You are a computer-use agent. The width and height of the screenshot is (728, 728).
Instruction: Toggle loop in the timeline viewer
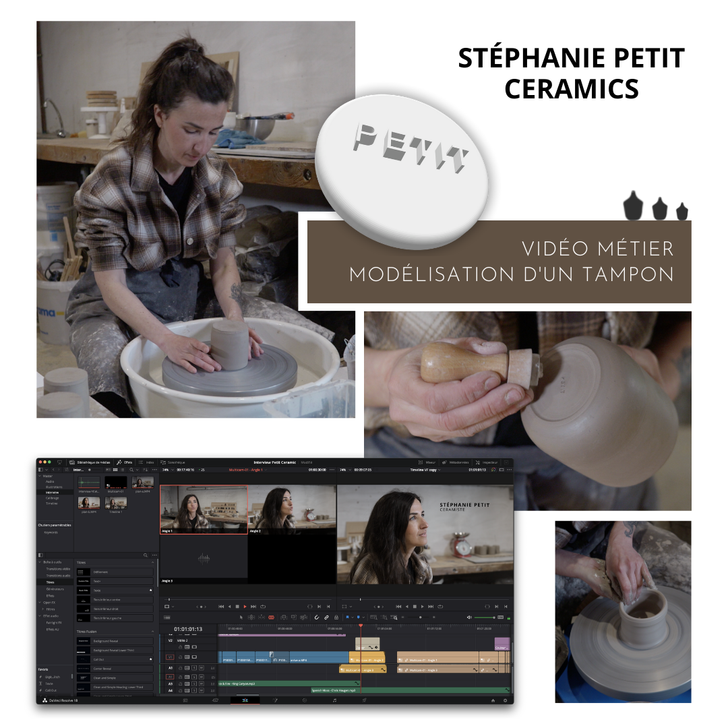click(x=440, y=607)
